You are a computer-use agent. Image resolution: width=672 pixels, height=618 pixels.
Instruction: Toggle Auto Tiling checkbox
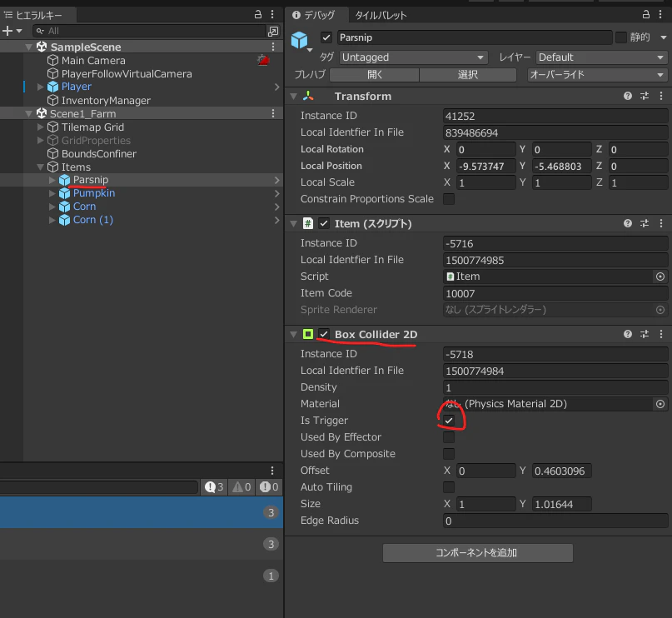(449, 487)
